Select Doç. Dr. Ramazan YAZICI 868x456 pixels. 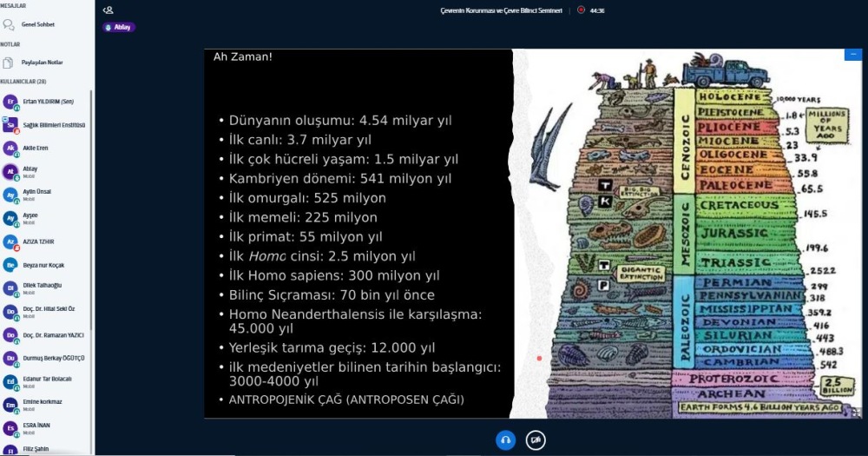[x=45, y=335]
